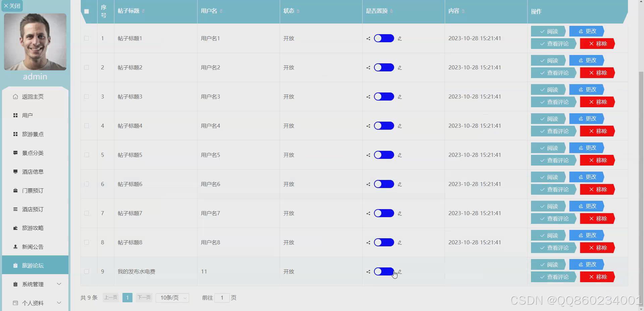Click share icon in 帖子标题1 row
Screen dimensions: 644x311
[x=368, y=39]
